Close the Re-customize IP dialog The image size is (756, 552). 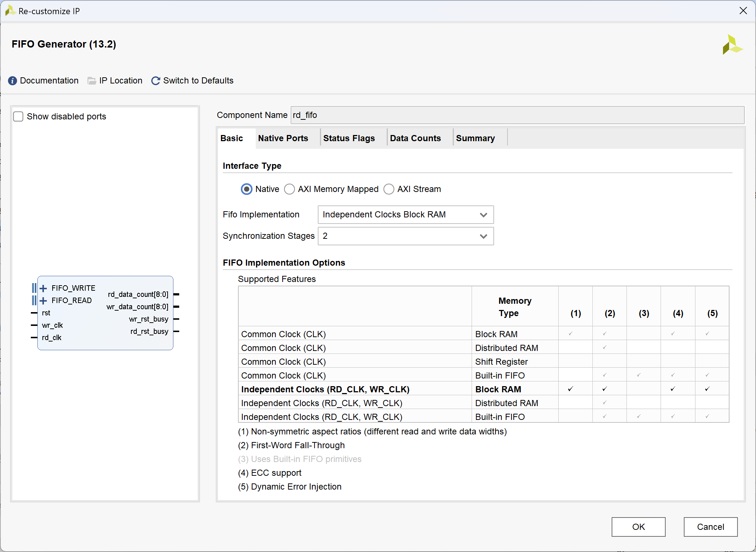pyautogui.click(x=743, y=11)
